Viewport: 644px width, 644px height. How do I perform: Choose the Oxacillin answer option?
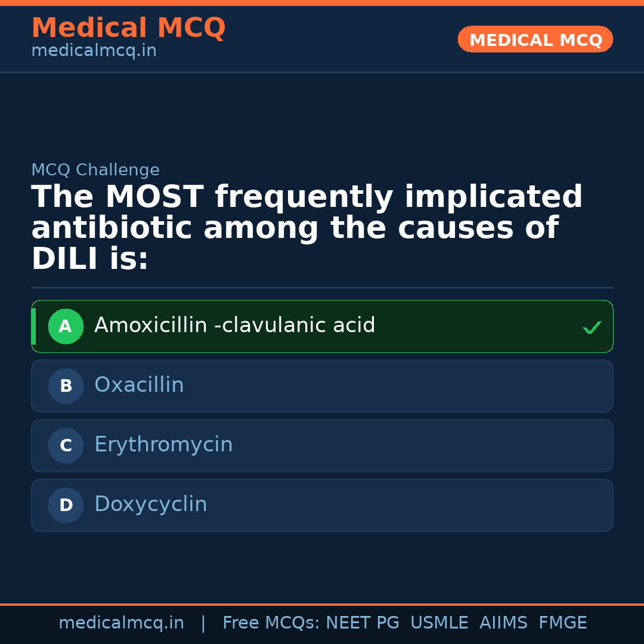[139, 385]
